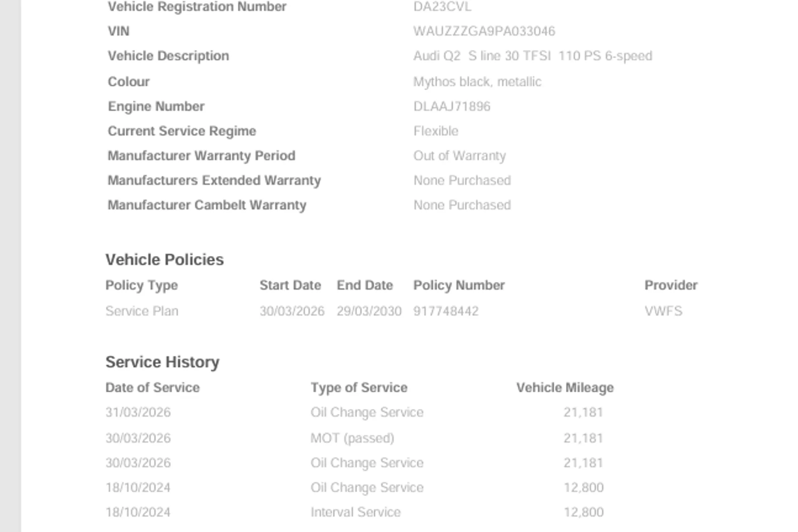Click the Date of Service column header
The height and width of the screenshot is (532, 798).
point(153,388)
